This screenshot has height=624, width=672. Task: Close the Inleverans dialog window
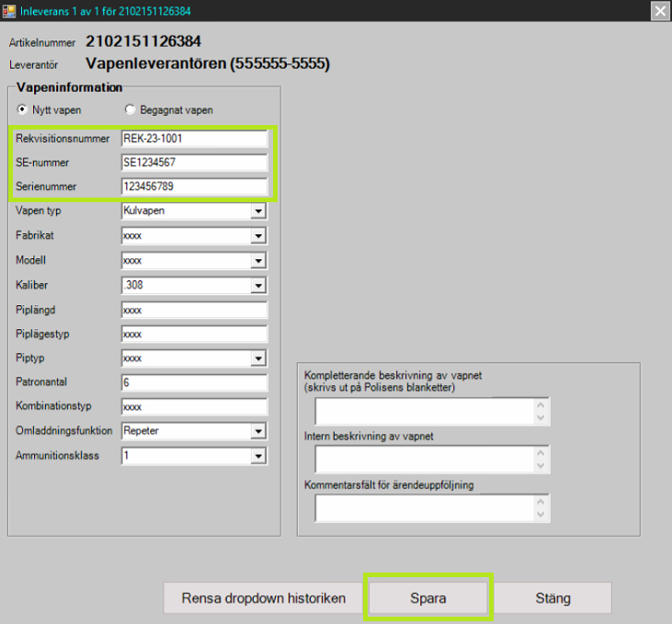click(x=659, y=11)
